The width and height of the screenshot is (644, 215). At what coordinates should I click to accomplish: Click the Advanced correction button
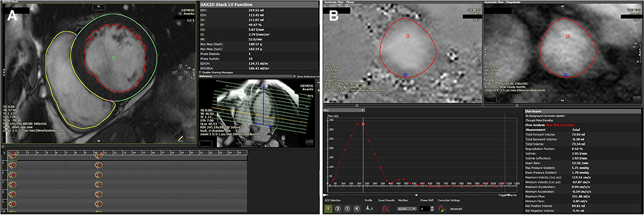coord(456,209)
